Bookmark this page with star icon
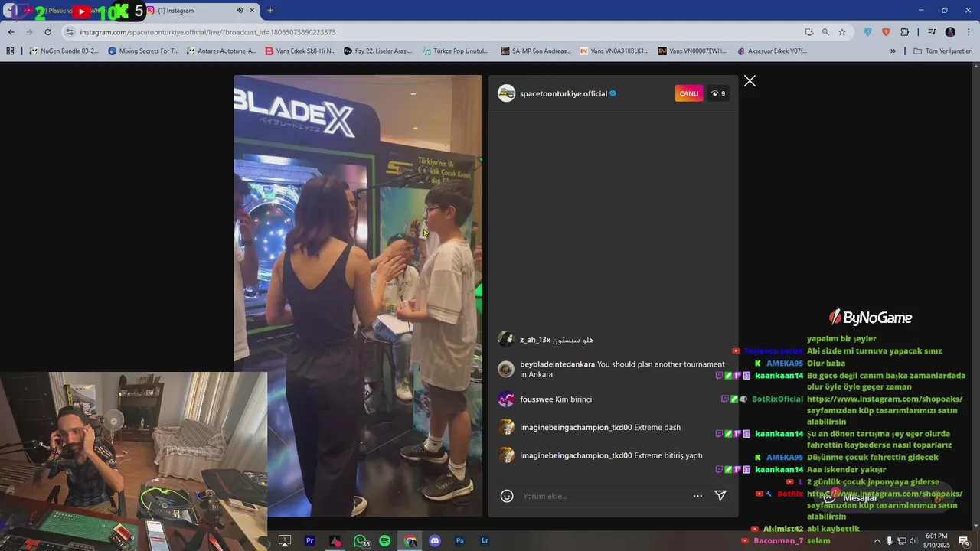The height and width of the screenshot is (551, 980). (842, 32)
